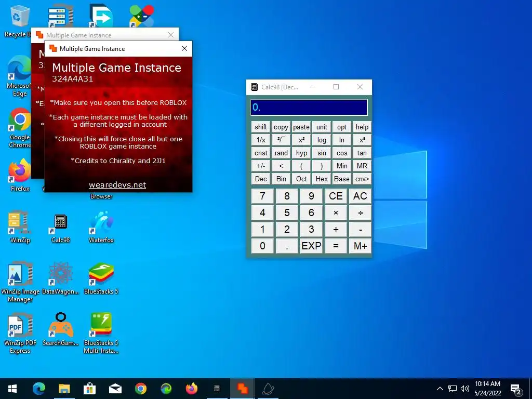This screenshot has width=532, height=399.
Task: Open Edge from the taskbar
Action: click(x=38, y=389)
